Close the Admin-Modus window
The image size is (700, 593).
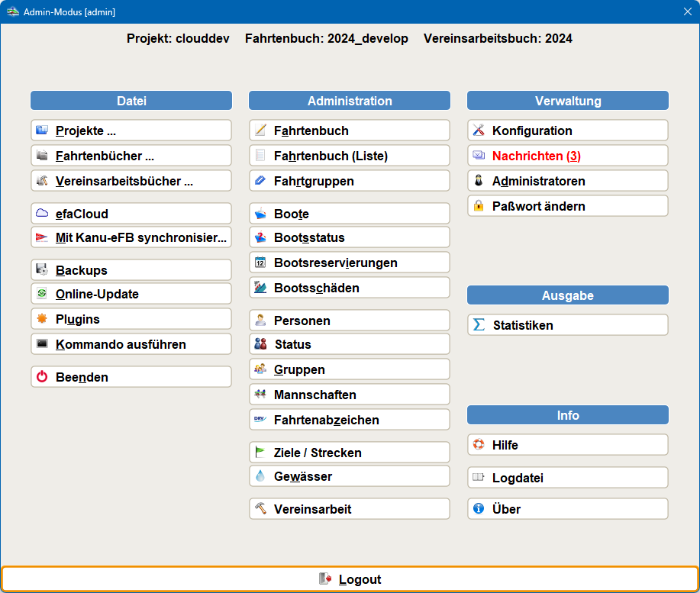pyautogui.click(x=687, y=11)
